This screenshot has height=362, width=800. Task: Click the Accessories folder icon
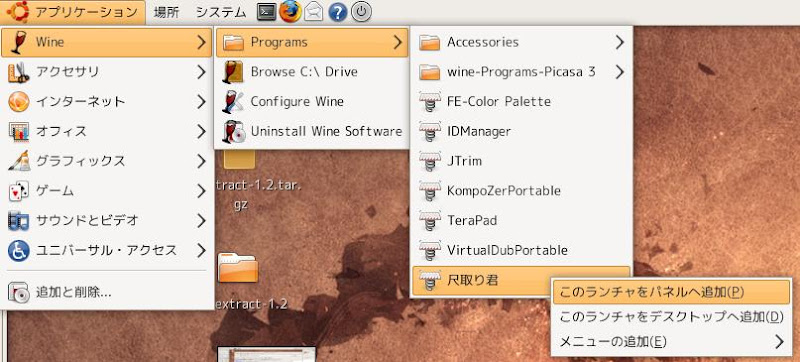click(x=430, y=42)
